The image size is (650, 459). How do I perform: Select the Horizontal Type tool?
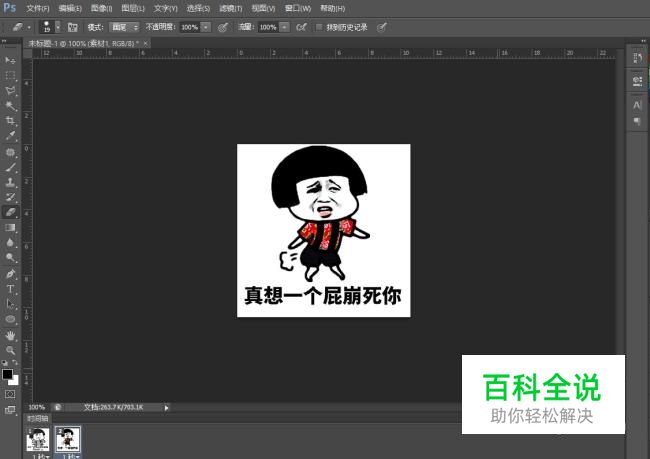pos(10,289)
